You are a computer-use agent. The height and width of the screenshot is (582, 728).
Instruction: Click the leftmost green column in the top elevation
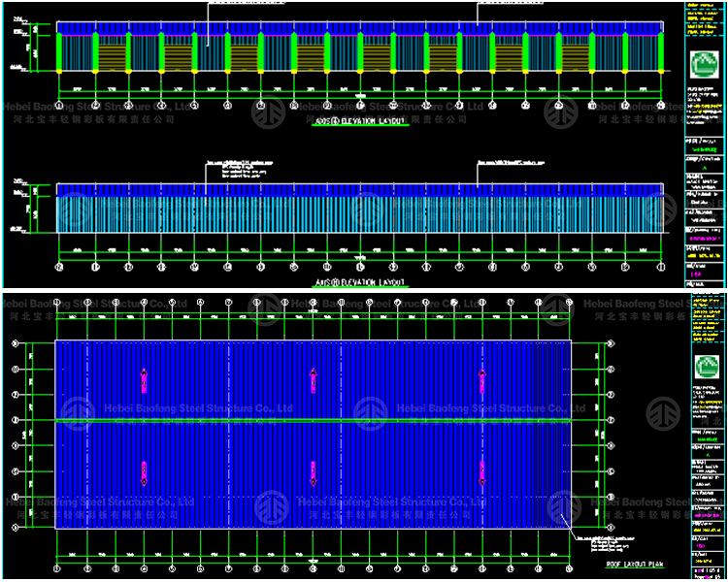[x=59, y=52]
